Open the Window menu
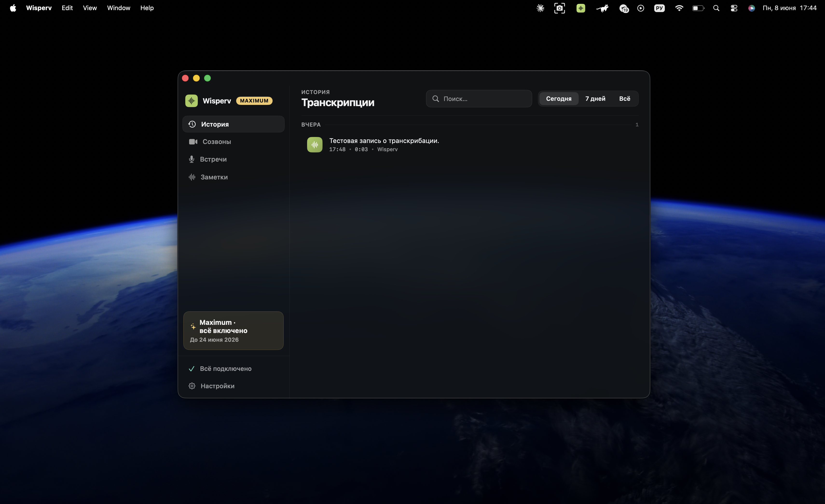 [118, 8]
